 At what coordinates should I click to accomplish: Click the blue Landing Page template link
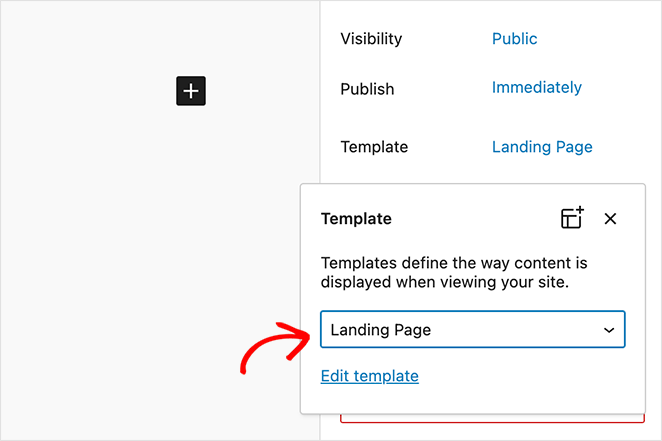(x=542, y=147)
